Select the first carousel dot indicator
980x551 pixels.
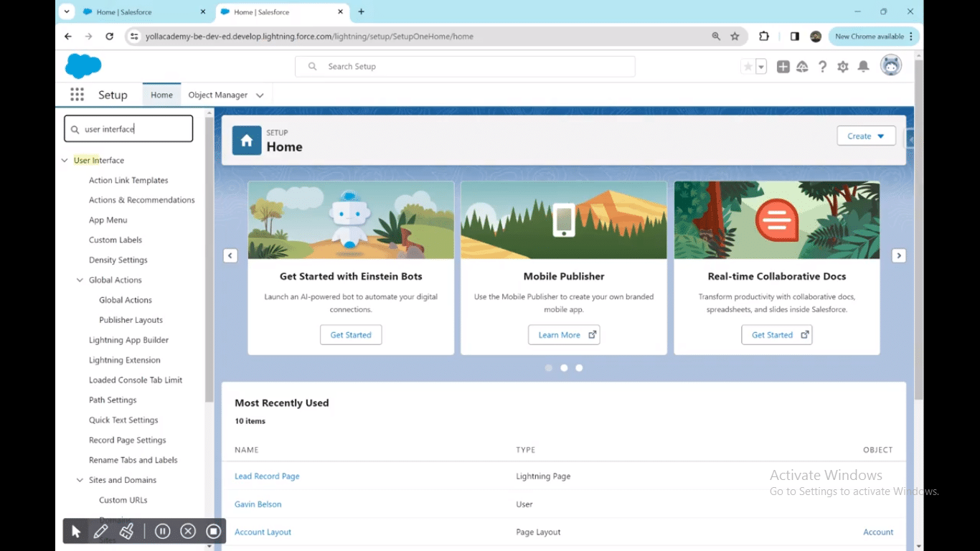point(549,368)
